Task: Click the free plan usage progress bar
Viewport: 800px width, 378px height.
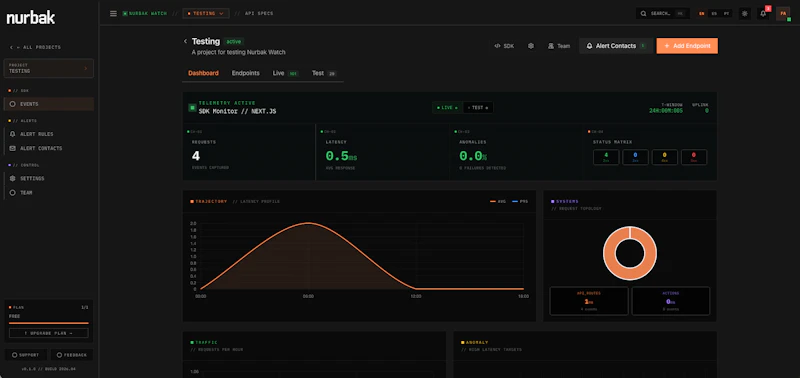Action: [x=48, y=323]
